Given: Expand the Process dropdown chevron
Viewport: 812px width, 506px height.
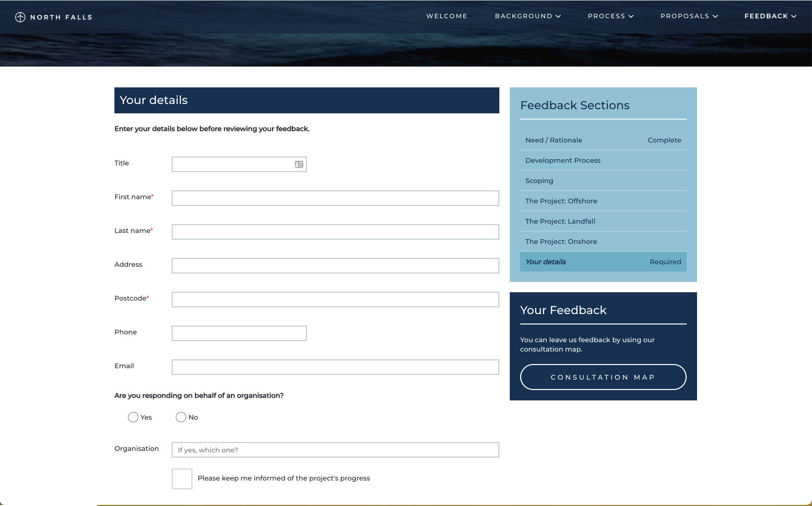Looking at the screenshot, I should [631, 17].
